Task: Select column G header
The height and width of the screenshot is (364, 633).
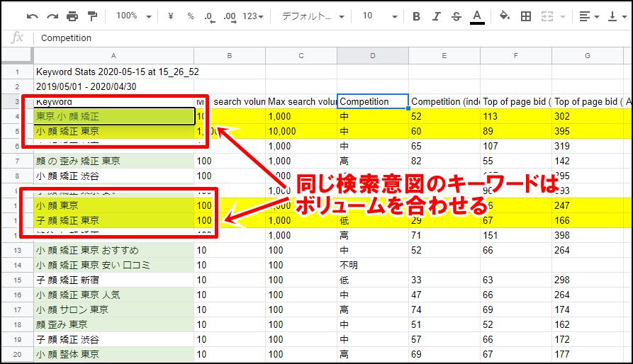Action: click(588, 56)
